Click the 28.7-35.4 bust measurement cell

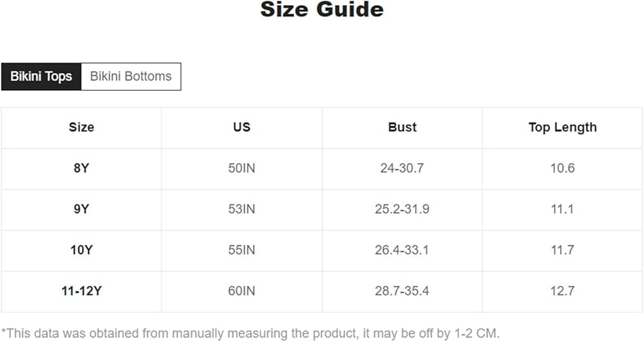click(402, 291)
